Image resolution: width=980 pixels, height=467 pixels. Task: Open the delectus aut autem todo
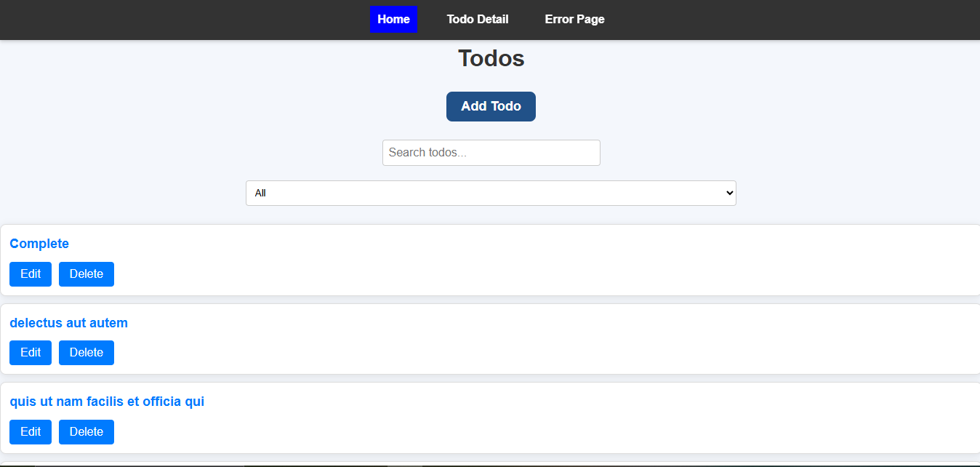pyautogui.click(x=68, y=323)
